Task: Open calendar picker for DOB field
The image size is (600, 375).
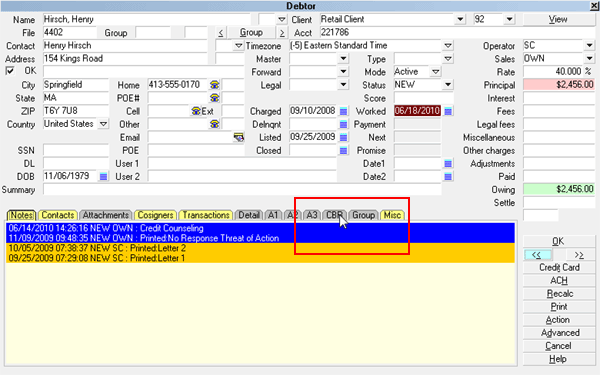Action: [x=103, y=177]
